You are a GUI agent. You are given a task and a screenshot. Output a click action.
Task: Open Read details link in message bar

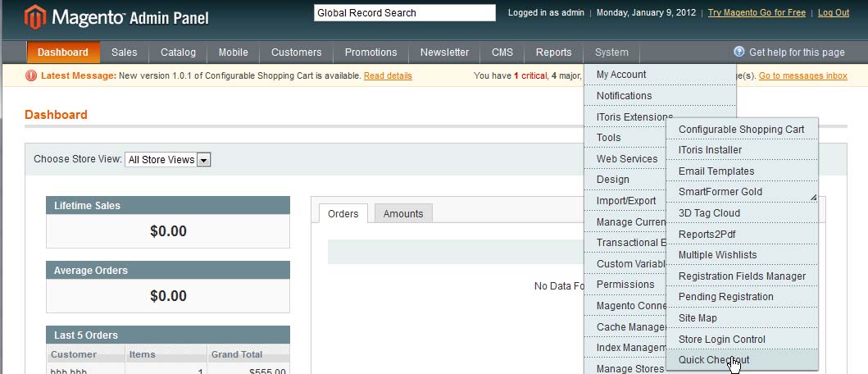pos(388,76)
